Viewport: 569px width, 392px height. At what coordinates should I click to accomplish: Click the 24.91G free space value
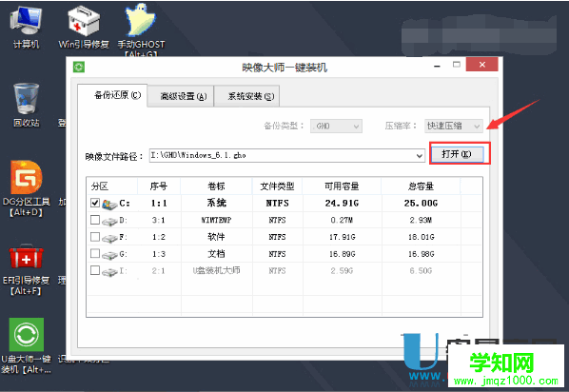[x=342, y=204]
